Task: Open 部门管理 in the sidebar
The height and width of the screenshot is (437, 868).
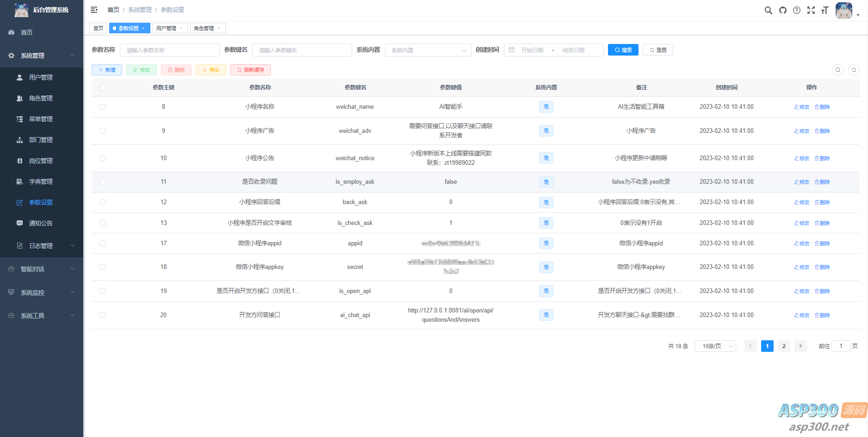Action: tap(42, 140)
